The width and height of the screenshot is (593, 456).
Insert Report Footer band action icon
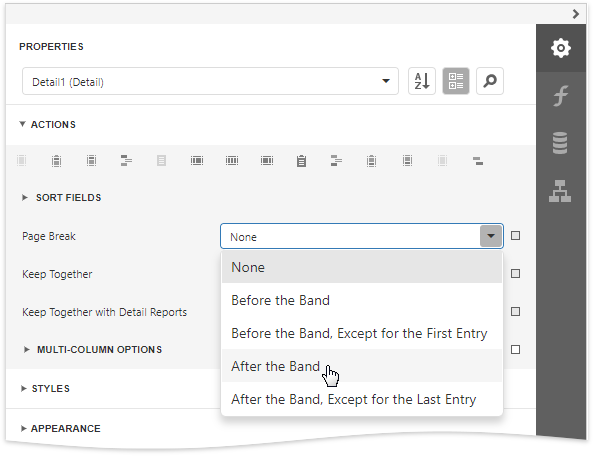coord(371,161)
